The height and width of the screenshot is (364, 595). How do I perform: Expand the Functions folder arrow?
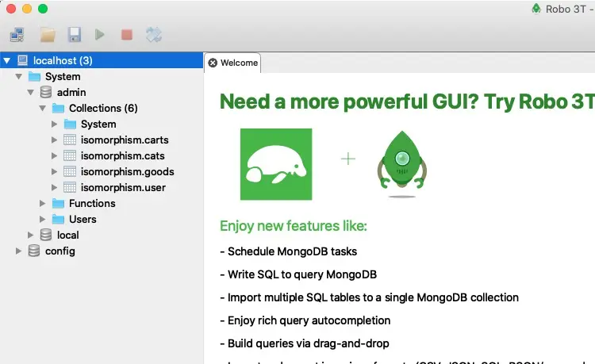click(43, 204)
